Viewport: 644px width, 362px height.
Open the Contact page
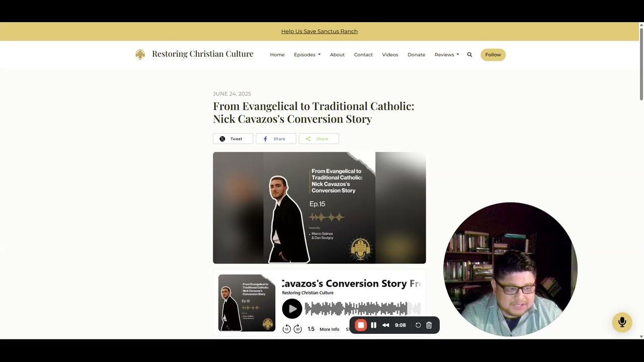(363, 55)
